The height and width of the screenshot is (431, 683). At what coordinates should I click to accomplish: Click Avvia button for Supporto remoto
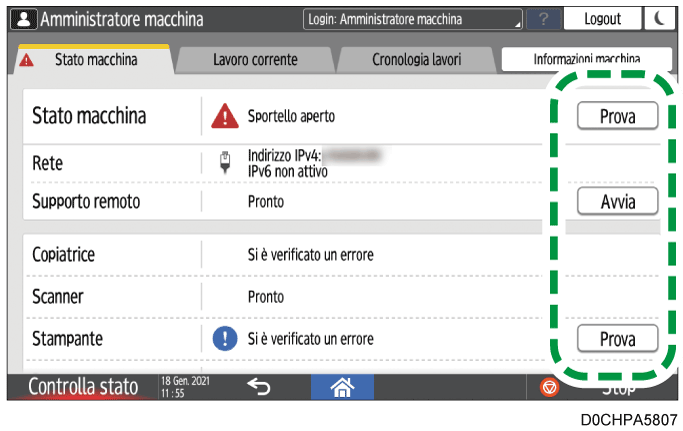coord(617,202)
